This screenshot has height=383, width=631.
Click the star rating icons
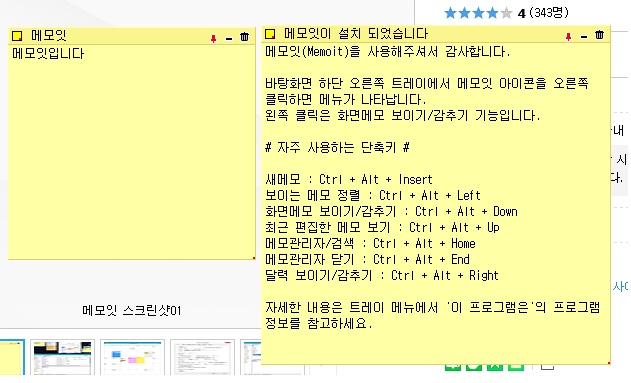478,13
